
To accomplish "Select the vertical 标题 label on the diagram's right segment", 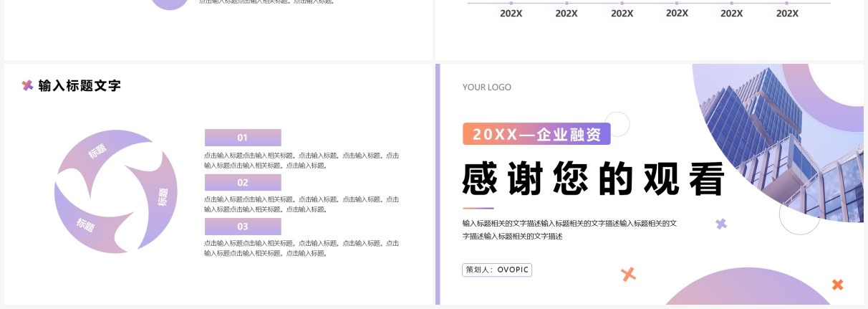I will click(x=163, y=197).
